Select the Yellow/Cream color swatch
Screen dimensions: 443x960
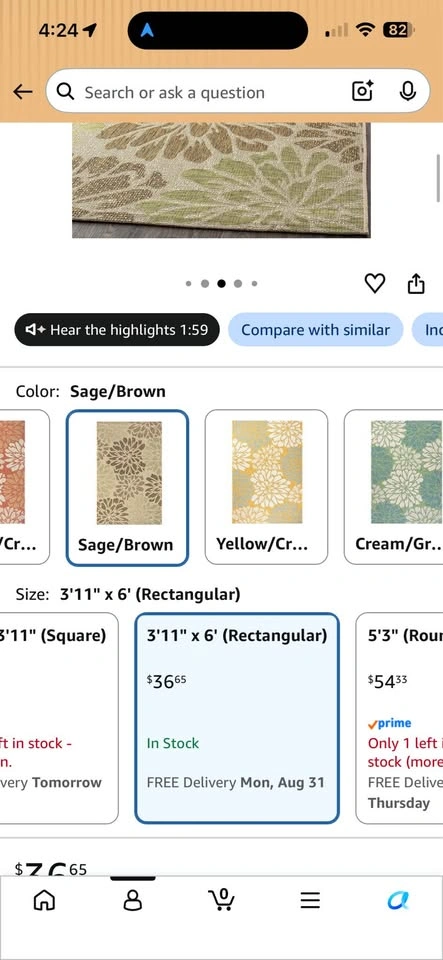click(266, 487)
